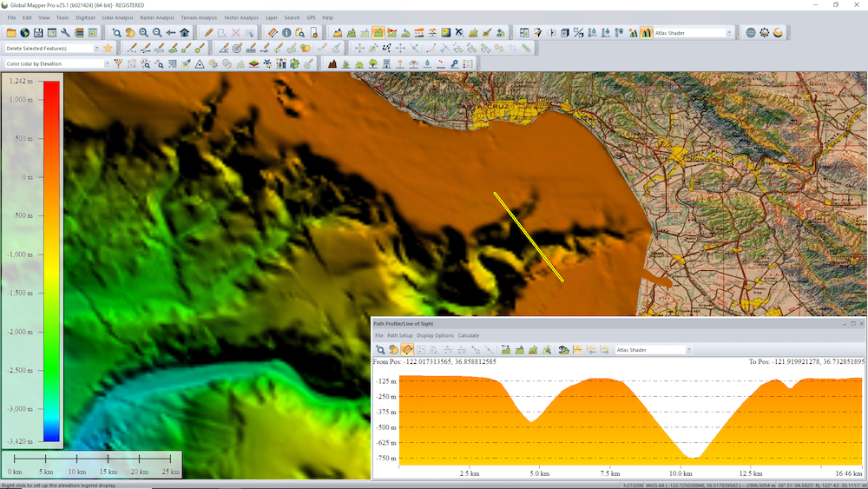Viewport: 868px width, 489px height.
Task: Click the Lidar filter funnel icon
Action: pyautogui.click(x=118, y=64)
